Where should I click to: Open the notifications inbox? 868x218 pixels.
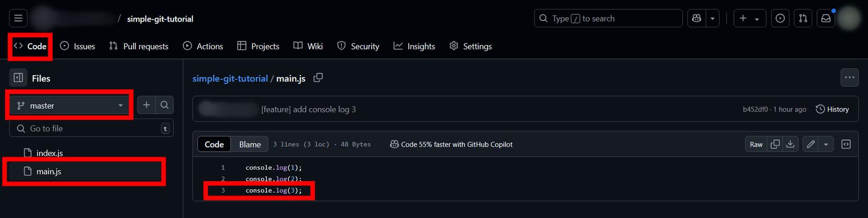pos(826,18)
